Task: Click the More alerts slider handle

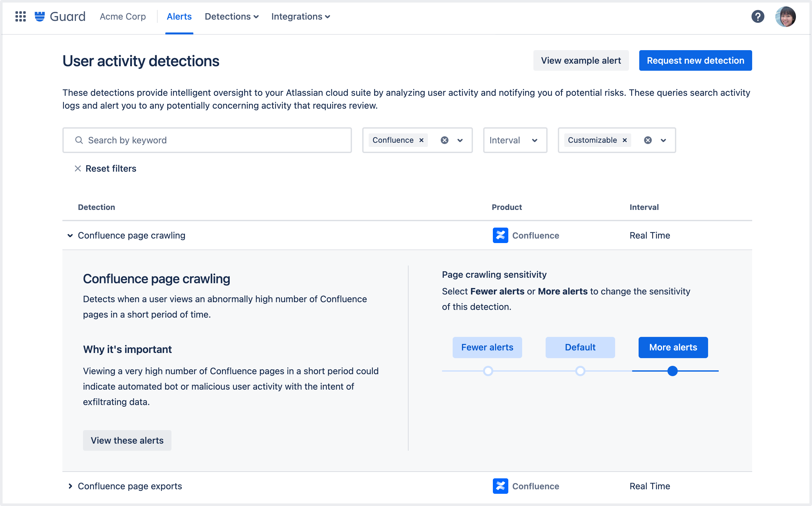Action: 672,371
